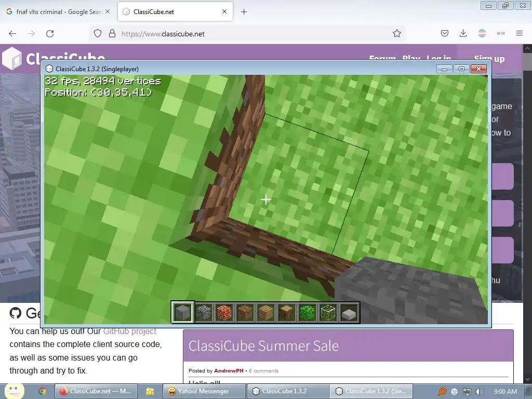Switch to Yahoo! Messenger taskbar button
532x399 pixels.
coord(204,391)
